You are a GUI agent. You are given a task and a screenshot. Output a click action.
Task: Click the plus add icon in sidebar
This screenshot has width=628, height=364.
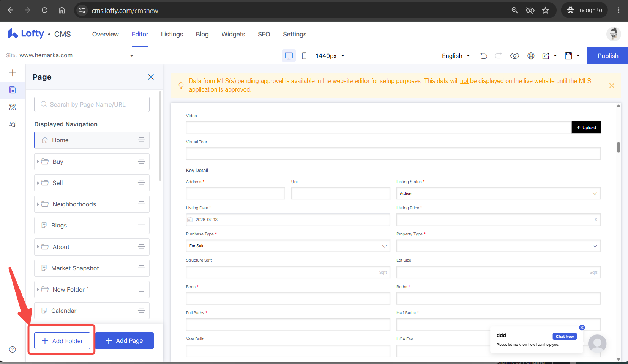point(13,73)
